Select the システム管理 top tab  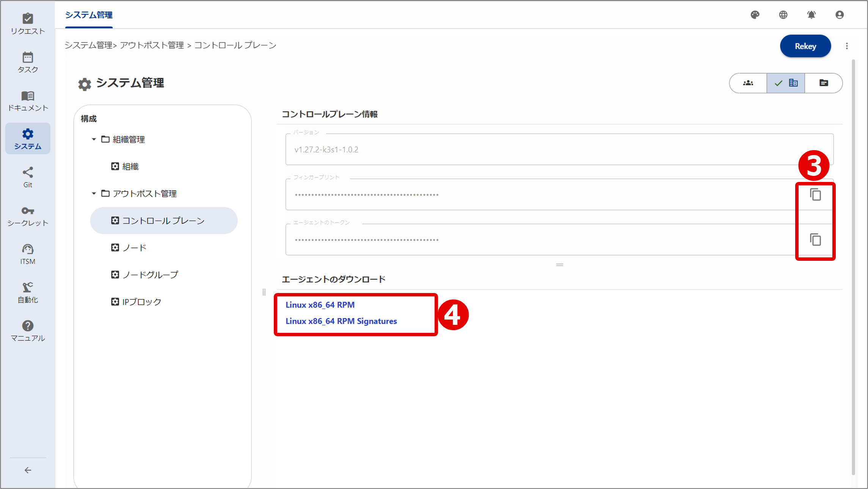89,15
